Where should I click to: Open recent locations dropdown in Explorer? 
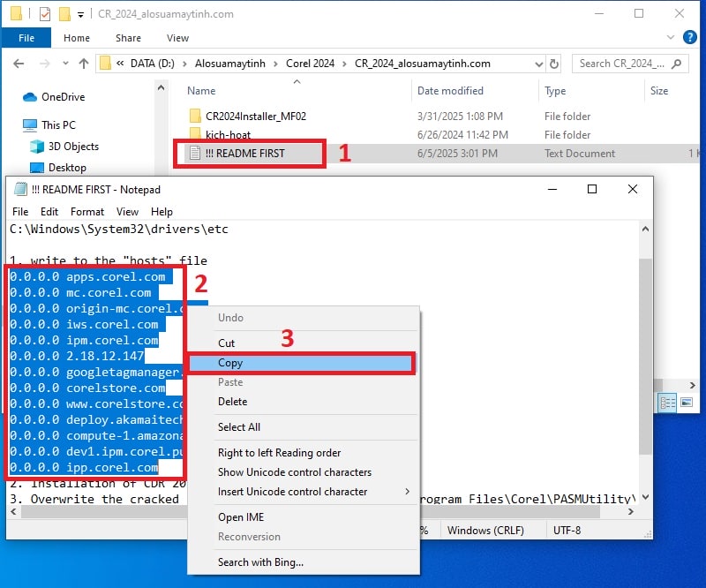[65, 64]
